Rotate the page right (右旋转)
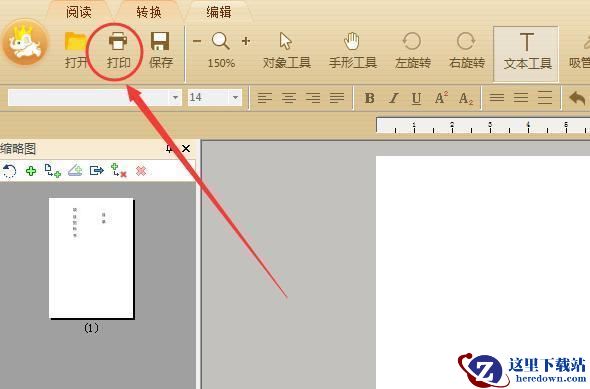 click(x=466, y=41)
